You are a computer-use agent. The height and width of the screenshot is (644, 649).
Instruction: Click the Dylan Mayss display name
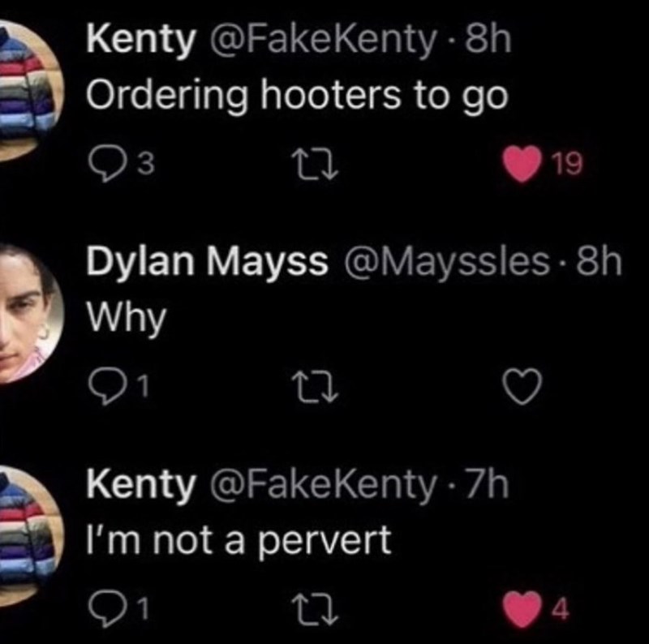pos(207,261)
